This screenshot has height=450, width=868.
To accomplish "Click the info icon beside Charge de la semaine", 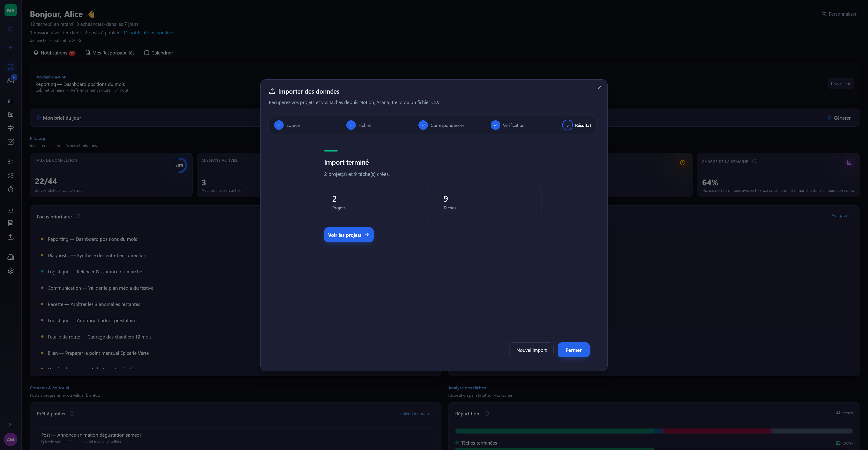I will [x=754, y=161].
